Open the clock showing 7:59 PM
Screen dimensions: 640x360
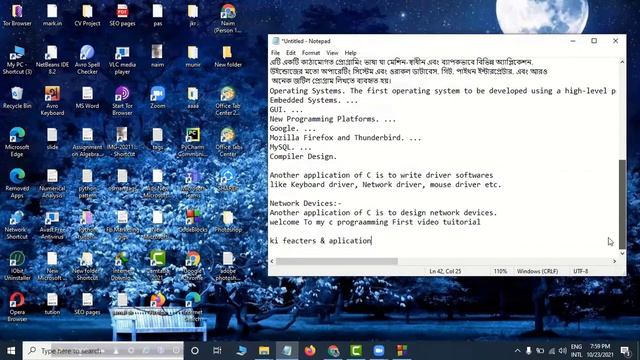coord(600,351)
